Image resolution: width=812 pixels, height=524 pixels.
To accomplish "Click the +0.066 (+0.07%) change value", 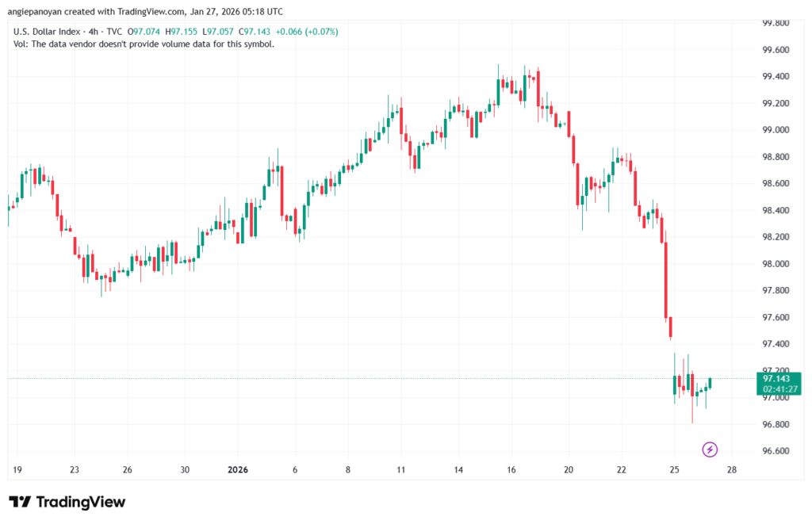I will tap(307, 32).
